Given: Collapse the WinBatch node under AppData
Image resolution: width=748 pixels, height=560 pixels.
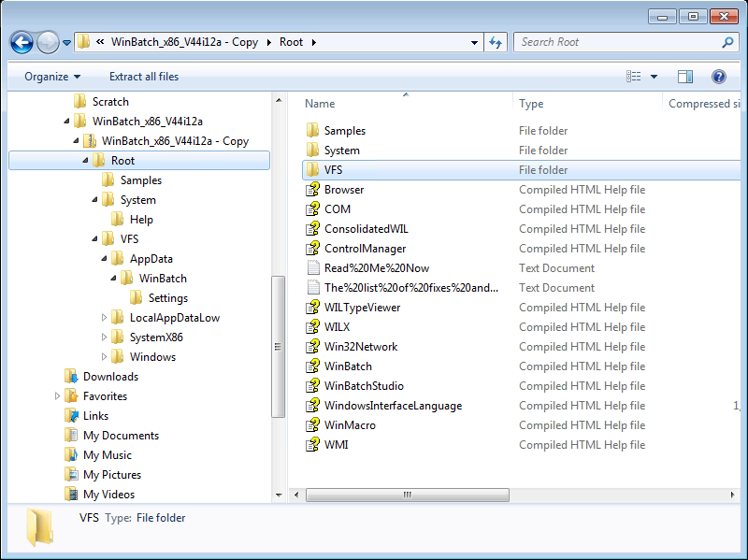Looking at the screenshot, I should point(113,279).
